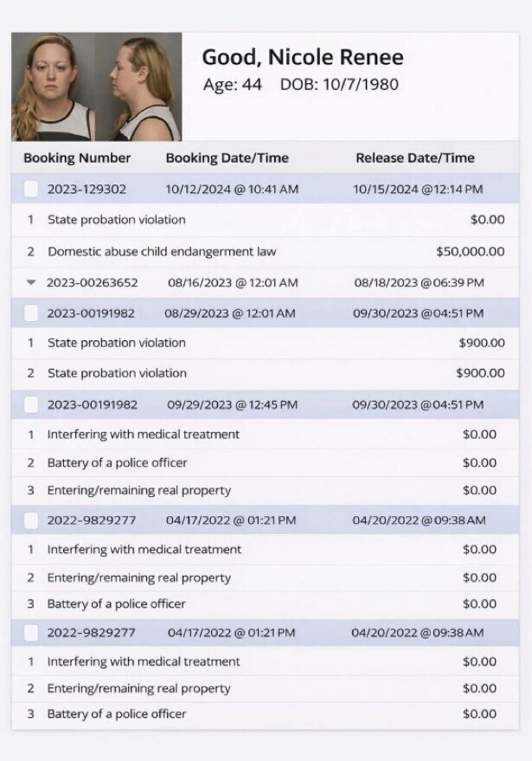Click the name Good, Nicole Renee
This screenshot has width=532, height=761.
[x=302, y=58]
